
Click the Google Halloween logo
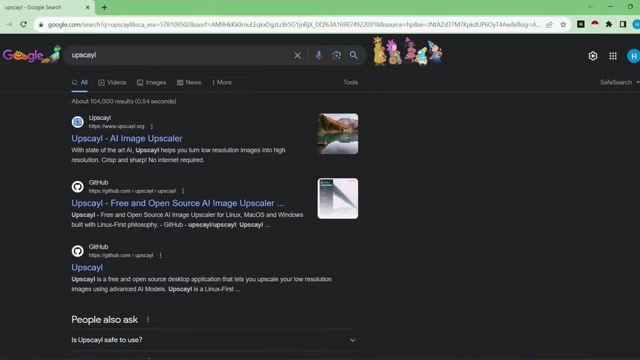pos(32,55)
